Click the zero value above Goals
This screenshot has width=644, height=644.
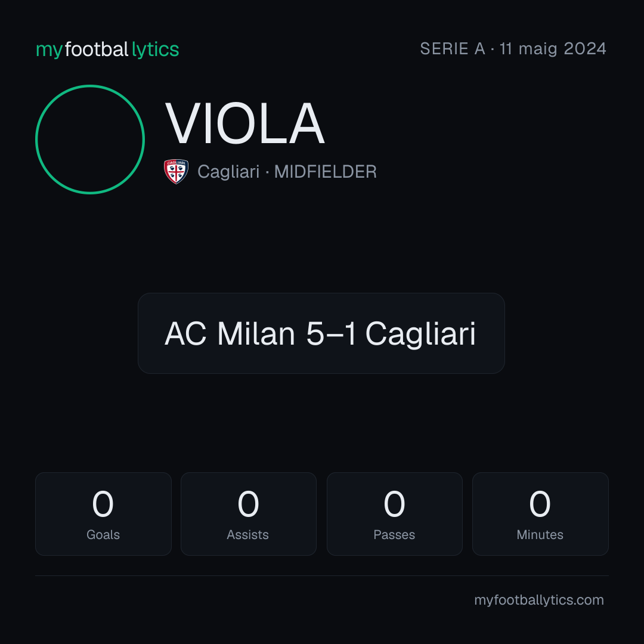[x=103, y=504]
